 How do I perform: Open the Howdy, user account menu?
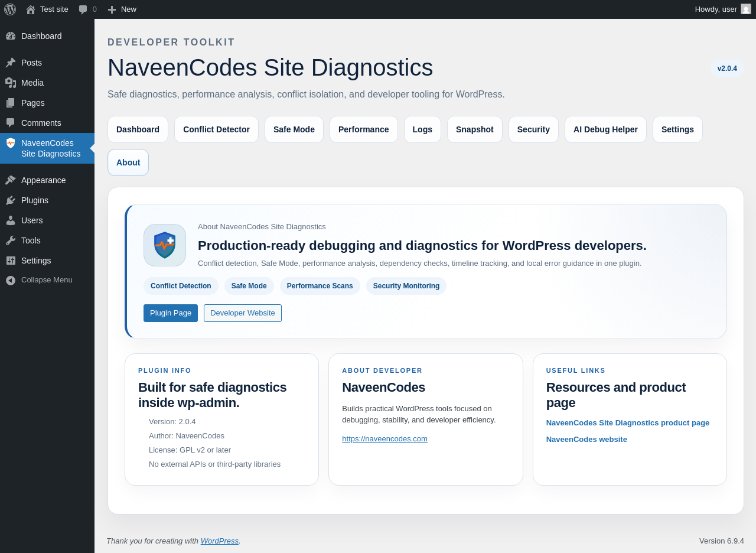point(723,9)
